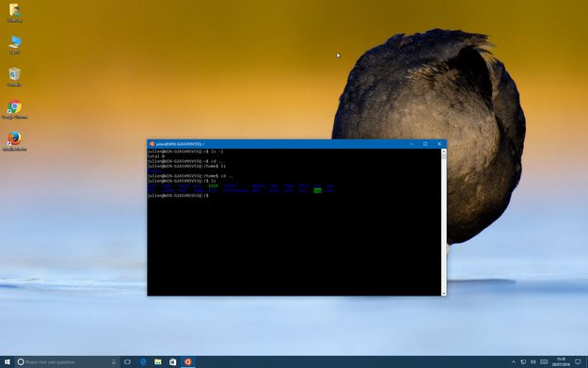The width and height of the screenshot is (588, 368).
Task: Minimize the Bash terminal window
Action: pyautogui.click(x=411, y=144)
